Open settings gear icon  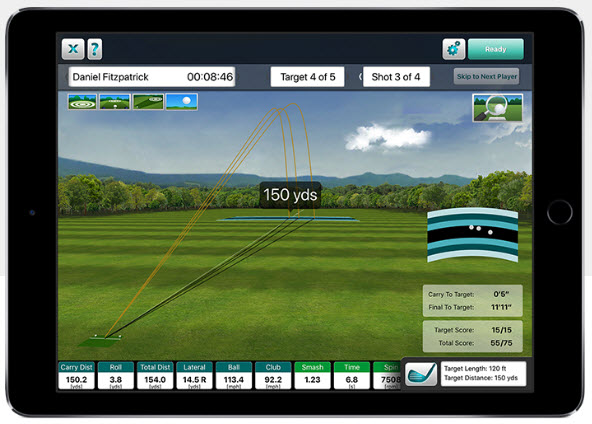click(453, 49)
